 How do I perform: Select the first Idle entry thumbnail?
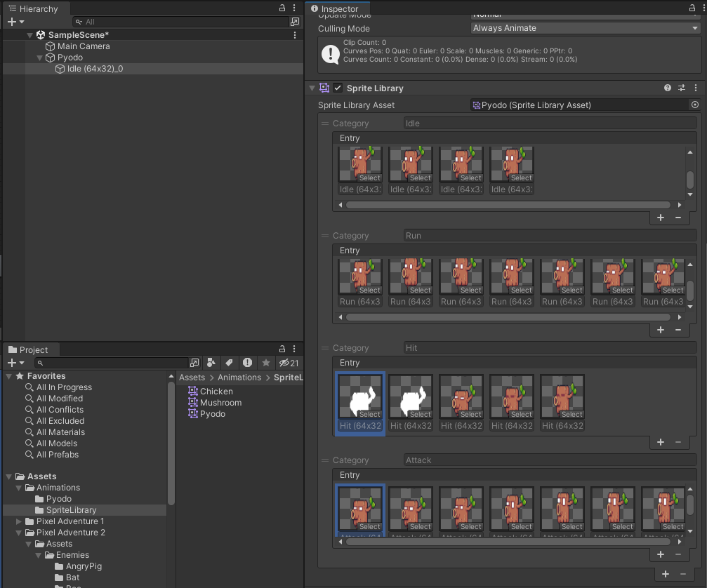point(359,164)
